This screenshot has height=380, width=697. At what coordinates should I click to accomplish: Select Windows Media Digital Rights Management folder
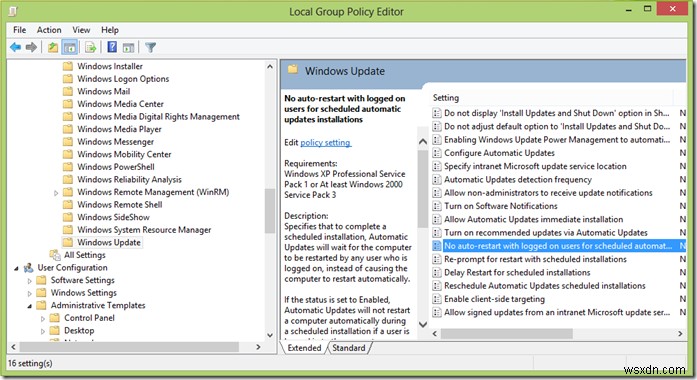click(158, 116)
